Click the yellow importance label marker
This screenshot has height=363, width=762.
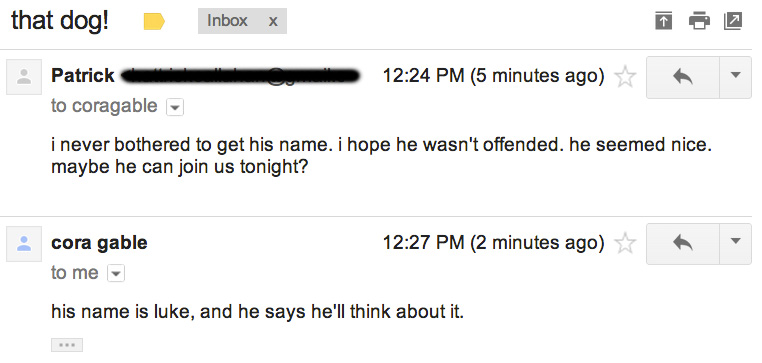tap(154, 21)
